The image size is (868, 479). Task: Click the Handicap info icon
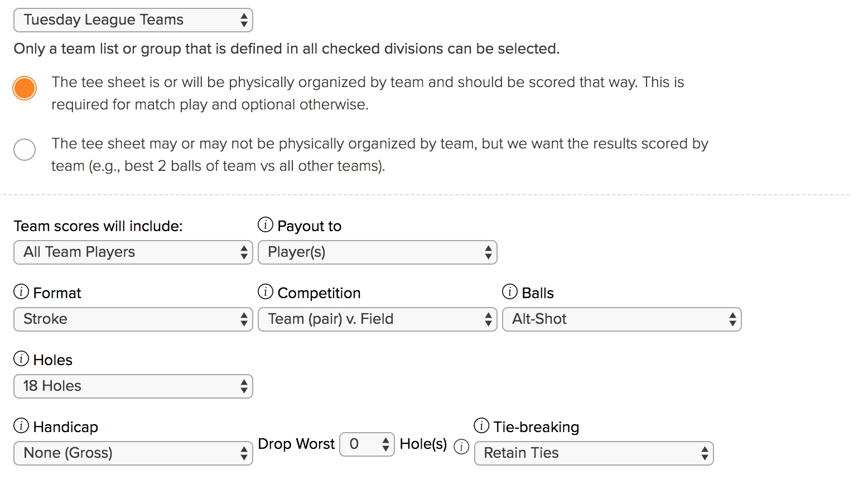click(21, 425)
